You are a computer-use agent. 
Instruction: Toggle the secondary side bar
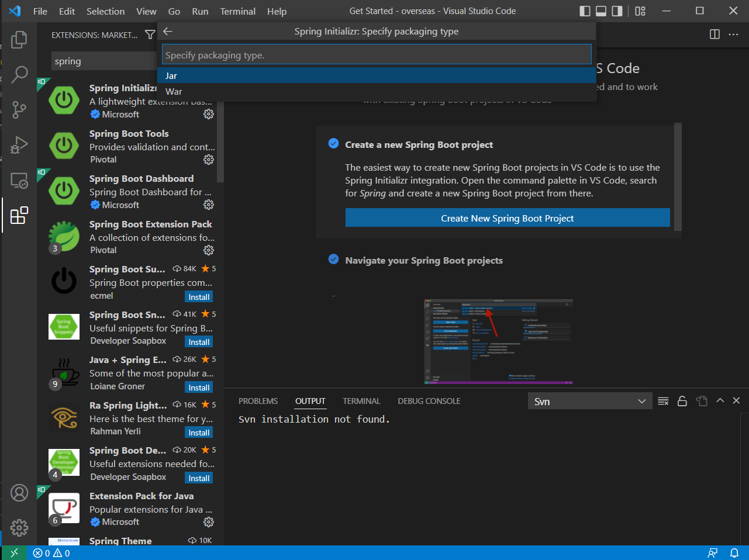pos(617,11)
